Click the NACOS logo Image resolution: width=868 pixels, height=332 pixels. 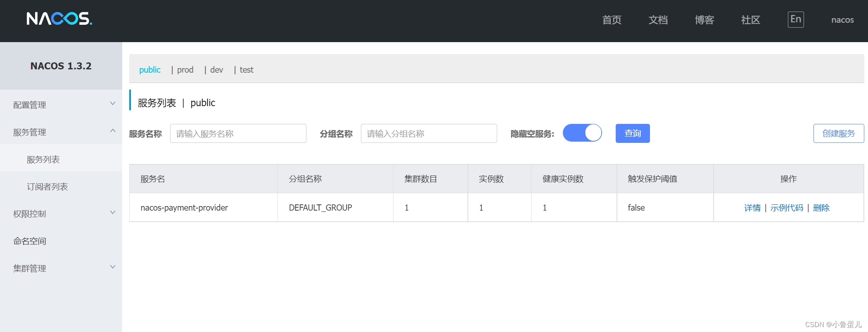(x=59, y=19)
